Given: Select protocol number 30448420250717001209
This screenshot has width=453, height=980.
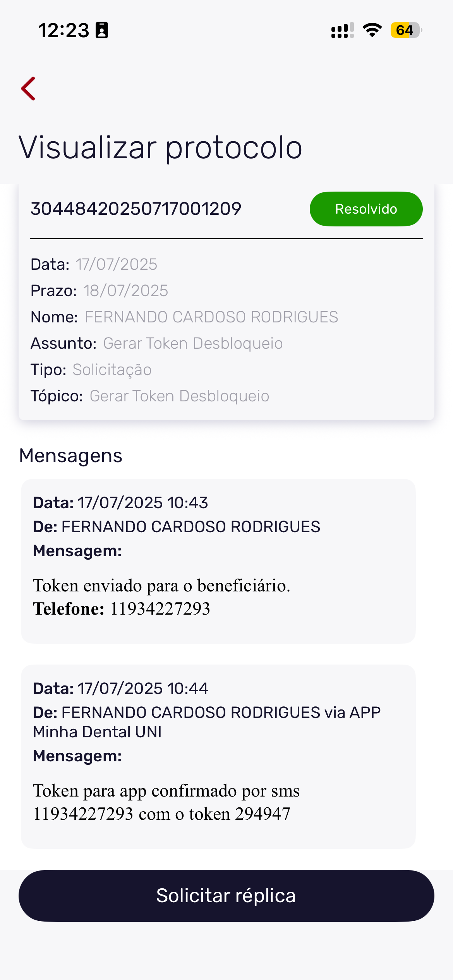Looking at the screenshot, I should click(x=136, y=209).
